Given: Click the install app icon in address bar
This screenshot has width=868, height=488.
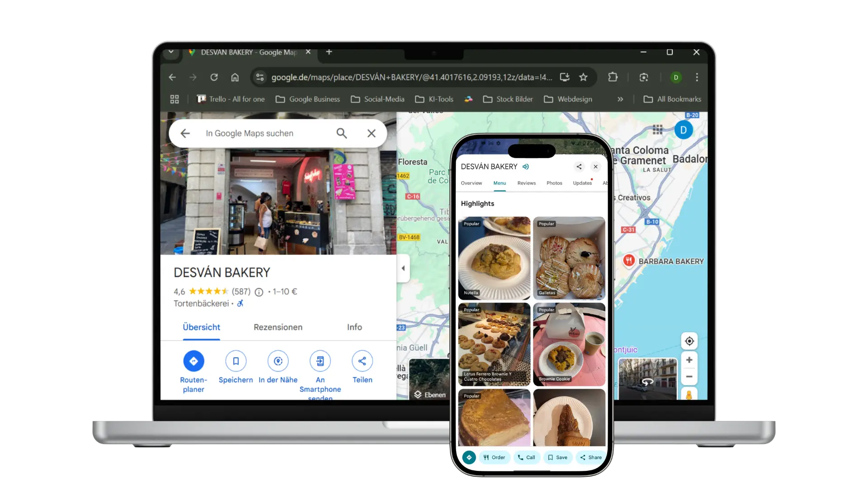Looking at the screenshot, I should click(x=565, y=77).
